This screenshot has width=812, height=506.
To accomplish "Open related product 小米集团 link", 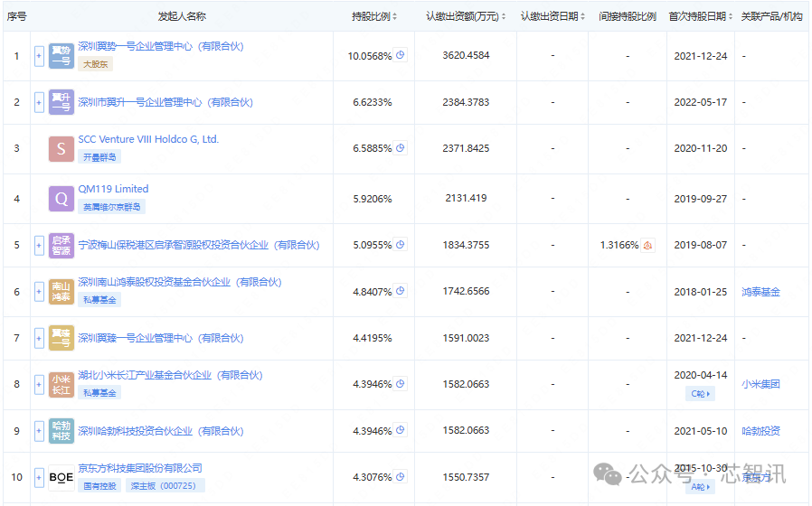I will (760, 384).
